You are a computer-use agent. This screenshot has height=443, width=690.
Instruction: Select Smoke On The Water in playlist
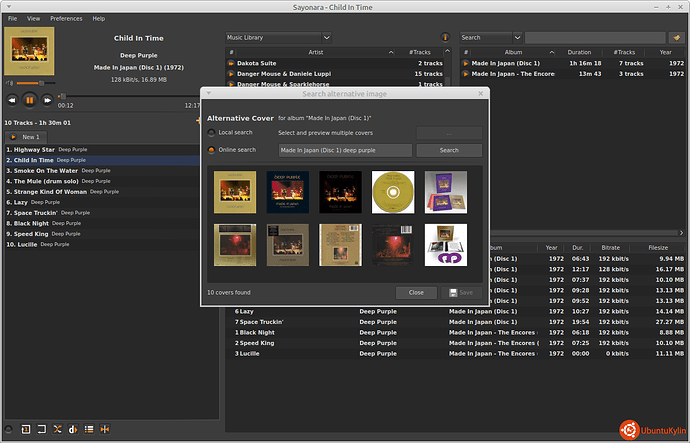(103, 171)
